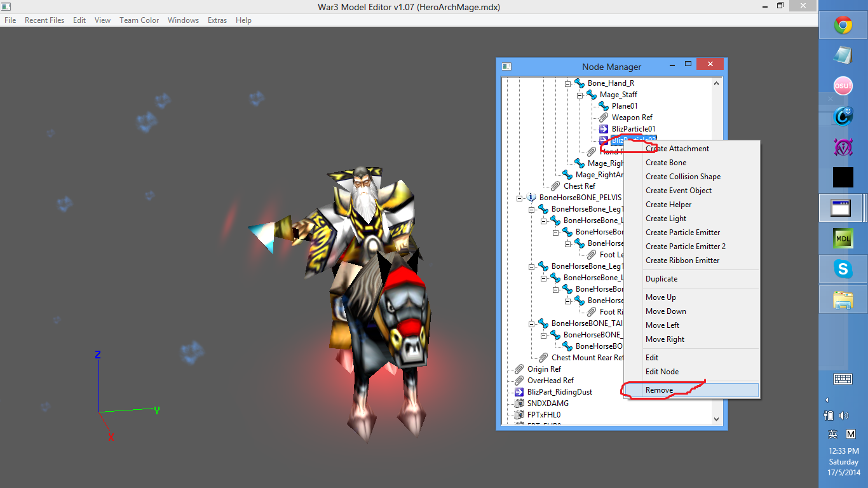This screenshot has width=868, height=488.
Task: Select Create Particle Emitter 2 option
Action: [x=686, y=247]
